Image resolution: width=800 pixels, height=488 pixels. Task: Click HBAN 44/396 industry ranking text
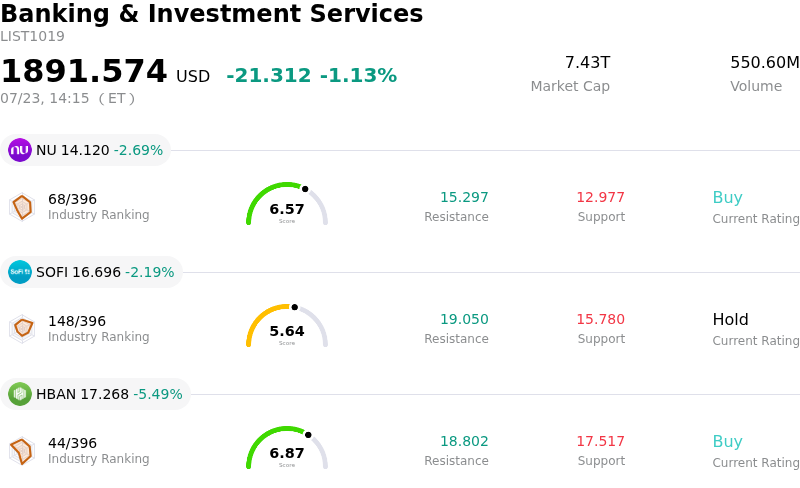[72, 443]
